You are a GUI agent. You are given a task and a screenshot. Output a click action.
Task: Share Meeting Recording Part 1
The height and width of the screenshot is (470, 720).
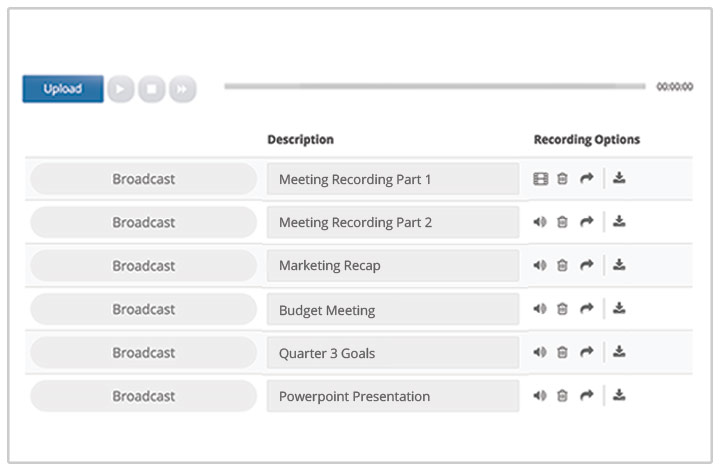tap(586, 178)
